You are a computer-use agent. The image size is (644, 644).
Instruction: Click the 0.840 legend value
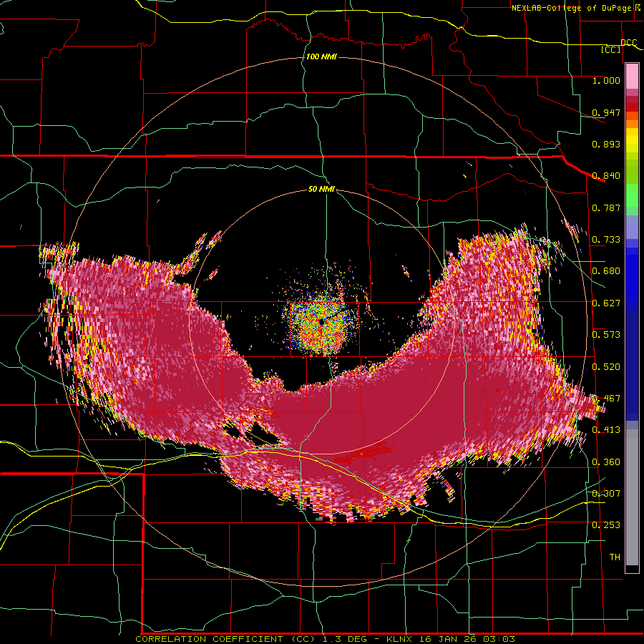pos(606,176)
